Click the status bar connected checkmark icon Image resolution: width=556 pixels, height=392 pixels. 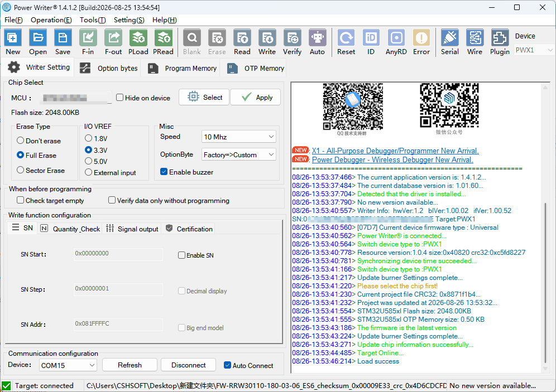click(x=6, y=386)
